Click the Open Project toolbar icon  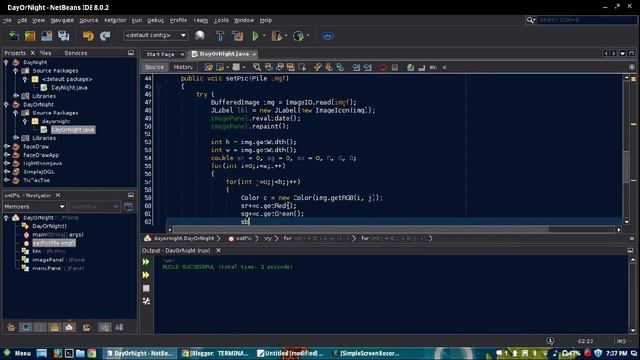(47, 36)
